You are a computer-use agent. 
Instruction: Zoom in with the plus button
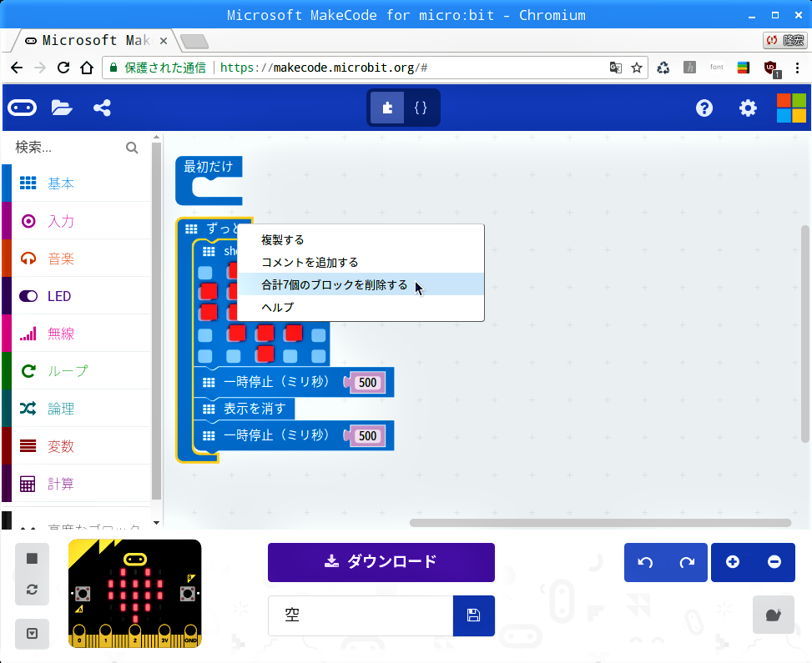(732, 562)
